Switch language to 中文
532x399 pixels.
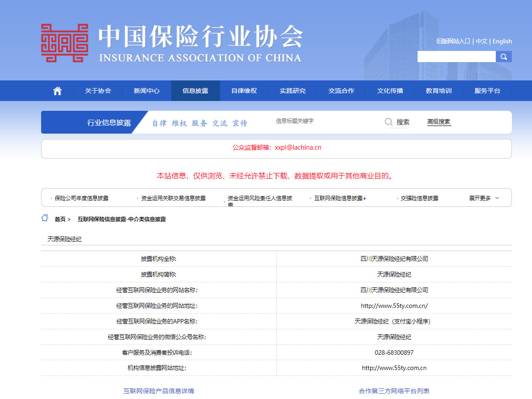tap(481, 42)
